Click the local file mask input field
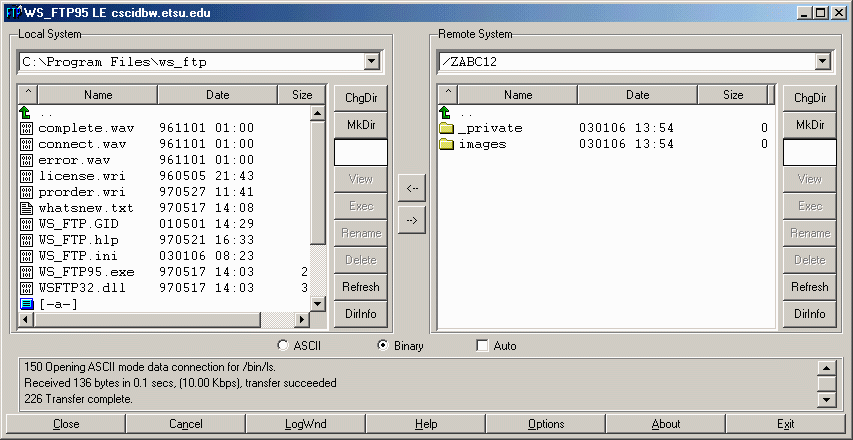 pyautogui.click(x=360, y=152)
